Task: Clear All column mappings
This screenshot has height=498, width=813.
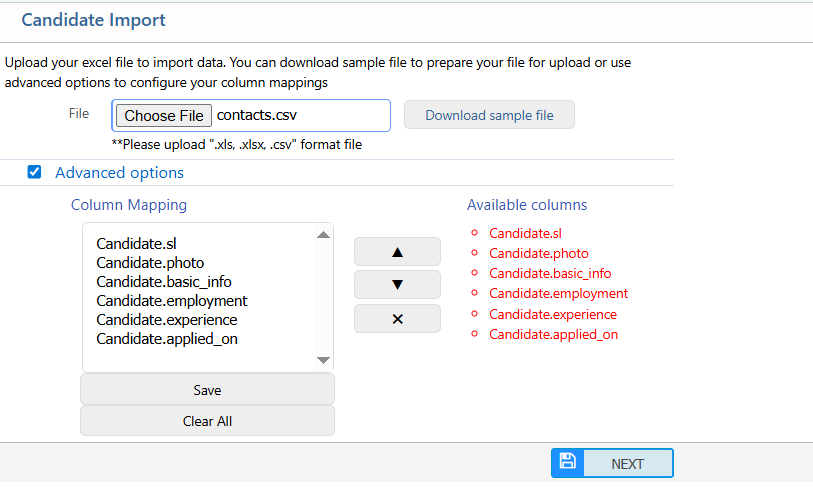Action: (x=207, y=421)
